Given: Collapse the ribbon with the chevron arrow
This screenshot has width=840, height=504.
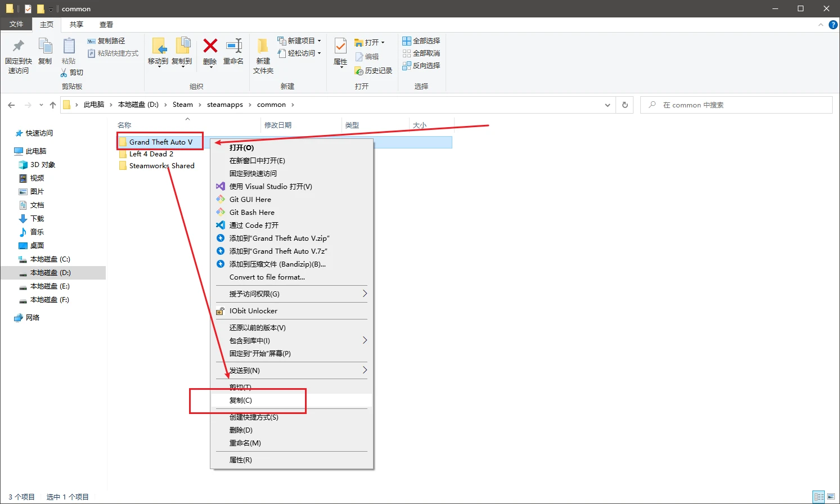Looking at the screenshot, I should pyautogui.click(x=820, y=25).
